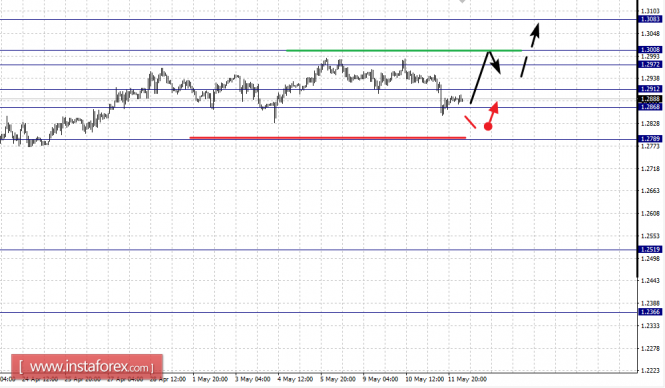
Task: Click the 1.2972 price level label
Action: click(651, 64)
